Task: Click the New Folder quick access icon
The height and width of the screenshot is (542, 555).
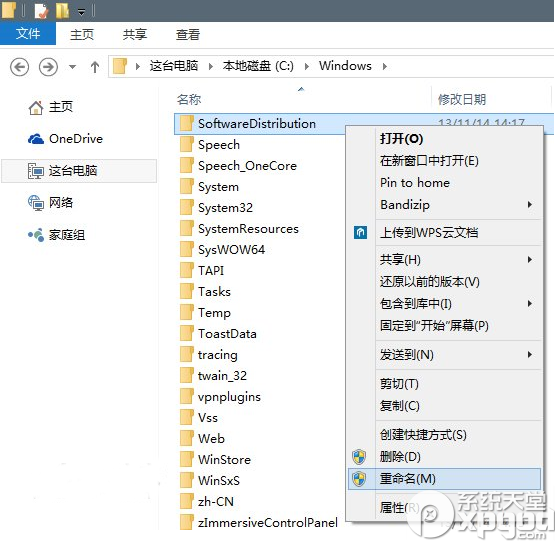Action: 63,10
